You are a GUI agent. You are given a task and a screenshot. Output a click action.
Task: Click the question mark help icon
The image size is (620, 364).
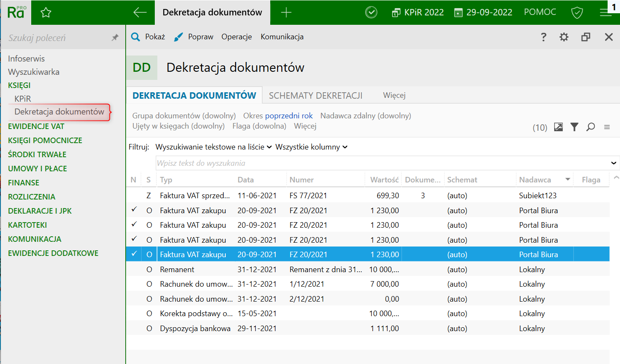pyautogui.click(x=543, y=37)
